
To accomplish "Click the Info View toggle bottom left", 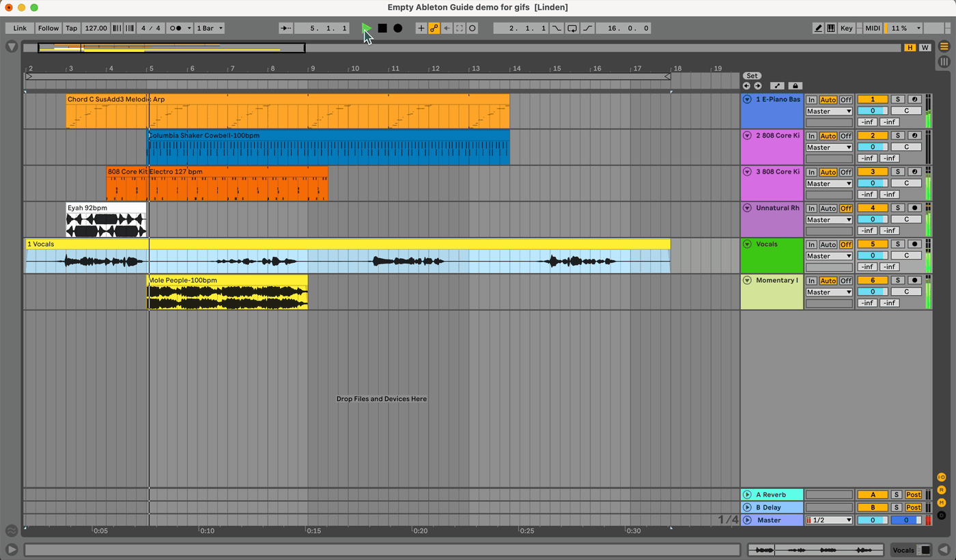I will [12, 549].
